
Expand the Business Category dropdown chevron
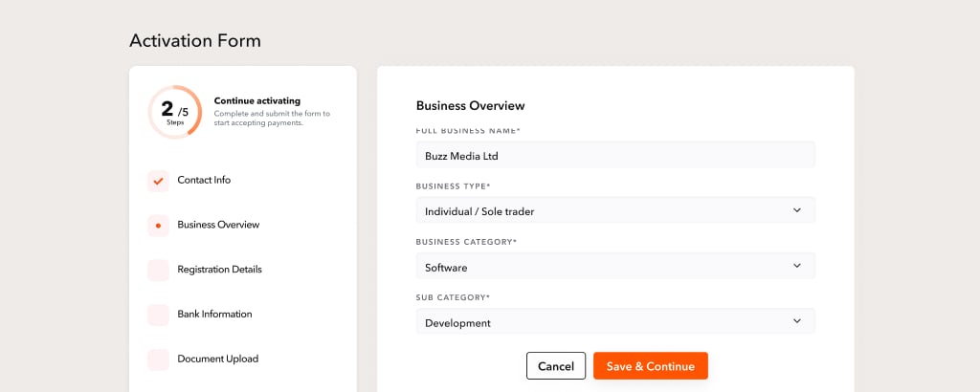click(x=797, y=266)
